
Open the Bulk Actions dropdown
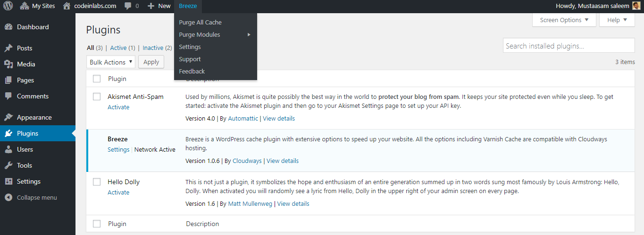(111, 62)
